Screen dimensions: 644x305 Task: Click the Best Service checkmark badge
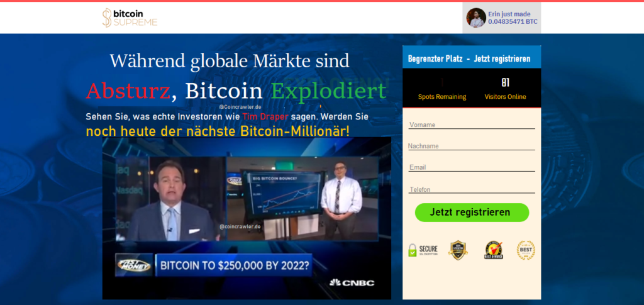494,250
